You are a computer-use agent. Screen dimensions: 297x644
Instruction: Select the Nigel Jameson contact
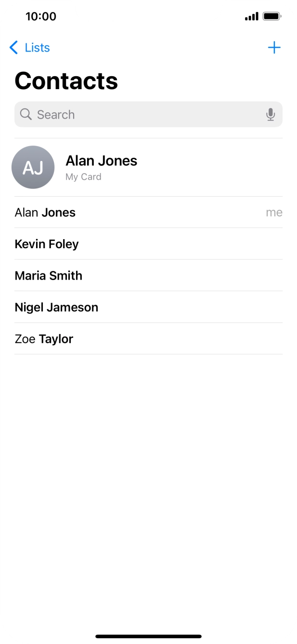(x=56, y=308)
